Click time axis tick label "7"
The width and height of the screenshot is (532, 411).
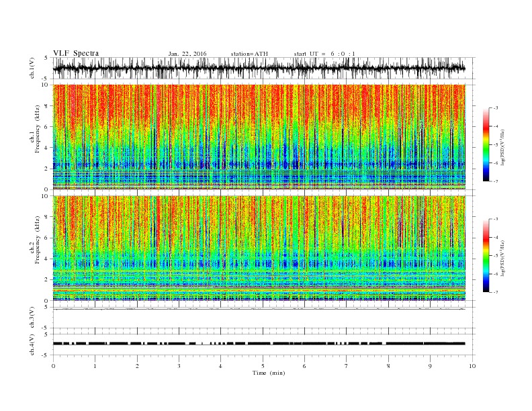(347, 366)
